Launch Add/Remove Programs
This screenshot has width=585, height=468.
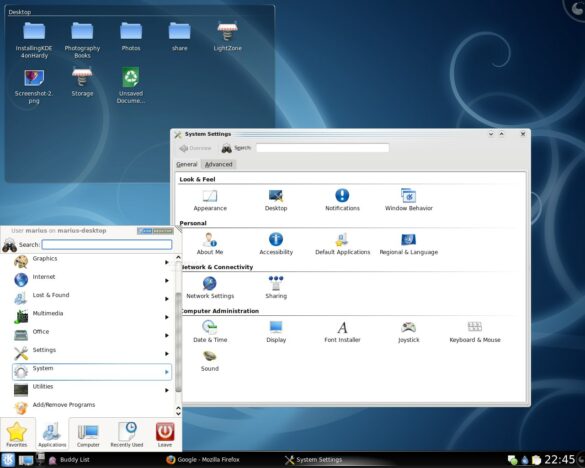point(91,408)
